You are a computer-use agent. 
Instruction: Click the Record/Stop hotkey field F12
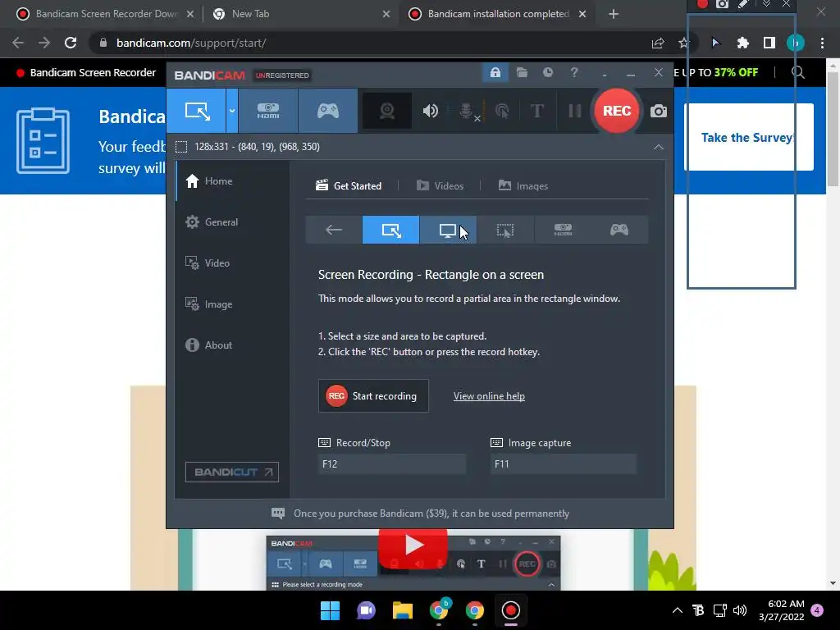(x=391, y=464)
